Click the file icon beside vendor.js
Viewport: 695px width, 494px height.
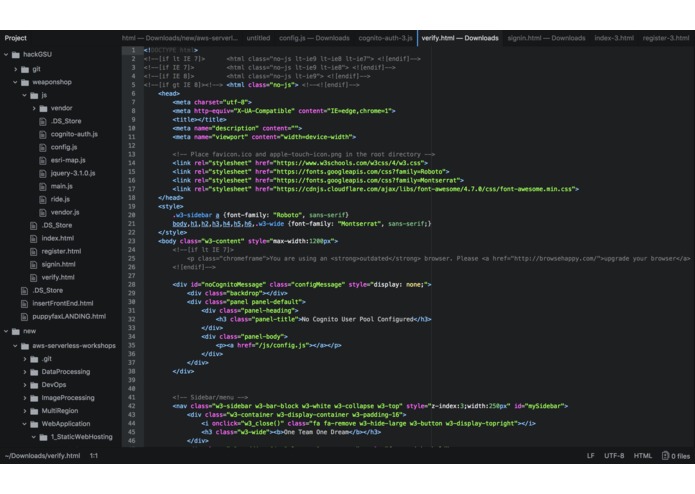pos(43,212)
